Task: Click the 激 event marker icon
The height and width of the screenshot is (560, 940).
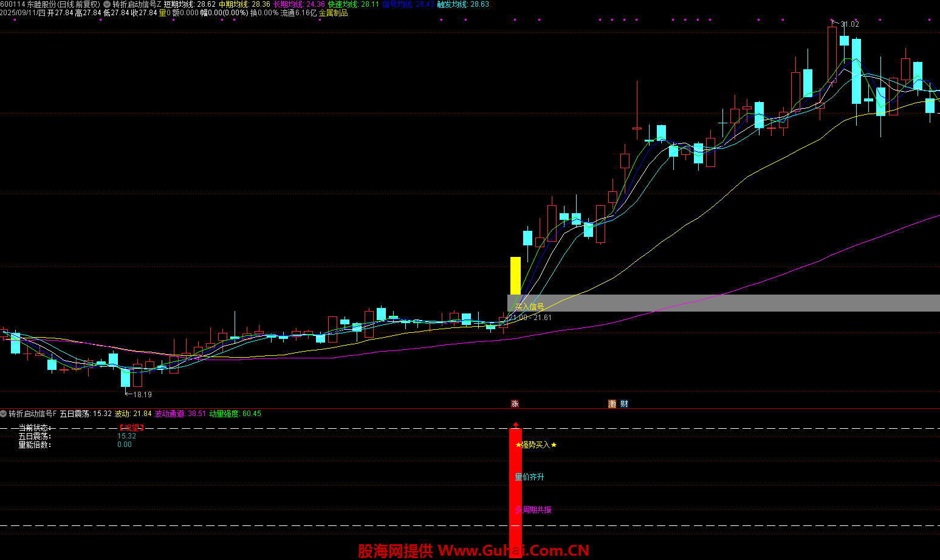Action: 612,404
